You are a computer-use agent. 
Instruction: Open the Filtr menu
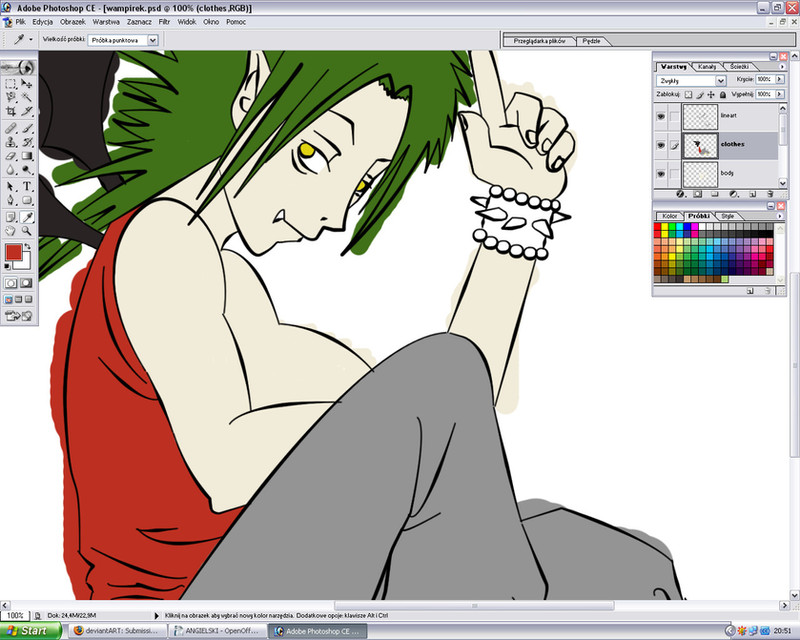coord(164,22)
